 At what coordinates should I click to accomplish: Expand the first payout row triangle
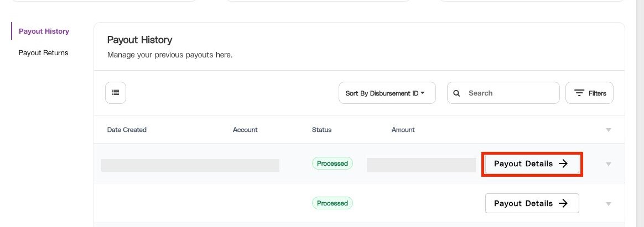(x=608, y=164)
